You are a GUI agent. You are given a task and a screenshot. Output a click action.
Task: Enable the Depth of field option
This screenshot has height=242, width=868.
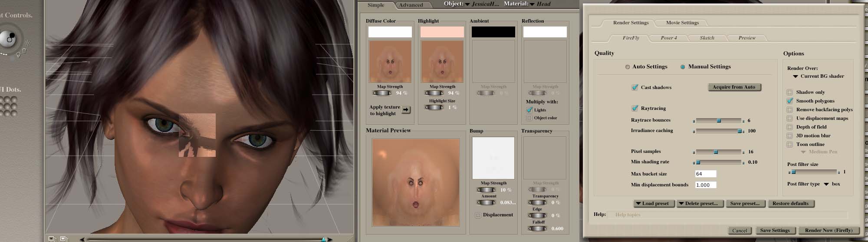pyautogui.click(x=789, y=127)
